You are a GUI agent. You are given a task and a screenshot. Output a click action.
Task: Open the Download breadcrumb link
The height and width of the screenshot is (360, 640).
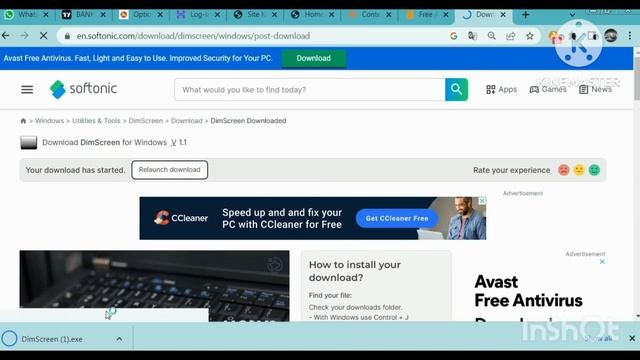(x=187, y=121)
